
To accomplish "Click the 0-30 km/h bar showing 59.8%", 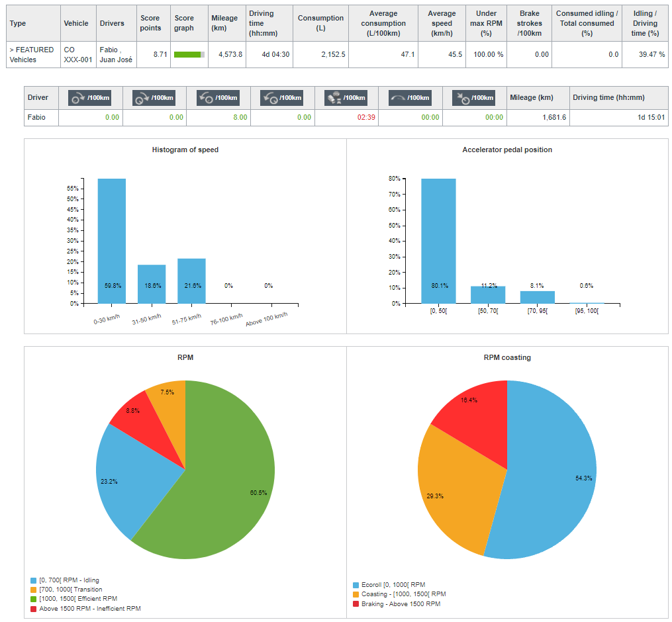I will (x=112, y=241).
